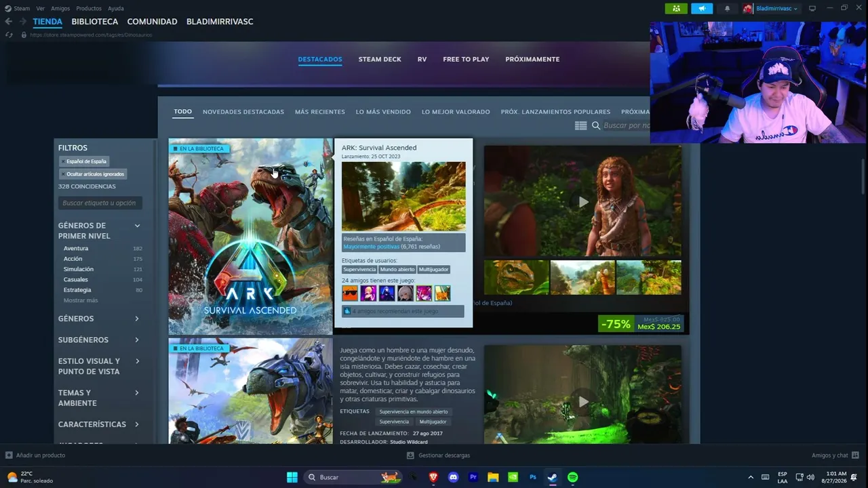Switch to Lo mejor valorado tab
868x488 pixels.
click(x=456, y=112)
